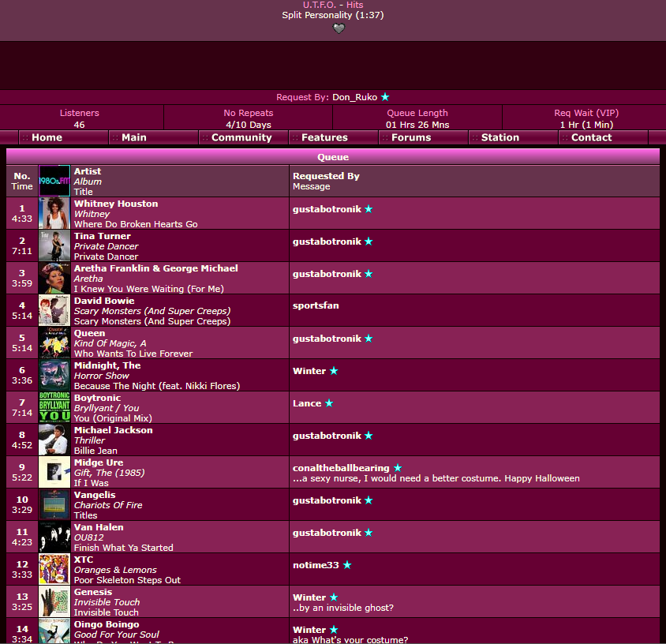Click the David Bowie artist name

tap(104, 301)
